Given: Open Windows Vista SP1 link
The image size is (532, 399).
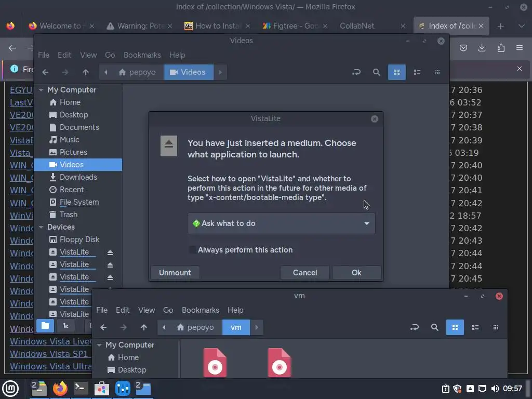Looking at the screenshot, I should [x=49, y=354].
